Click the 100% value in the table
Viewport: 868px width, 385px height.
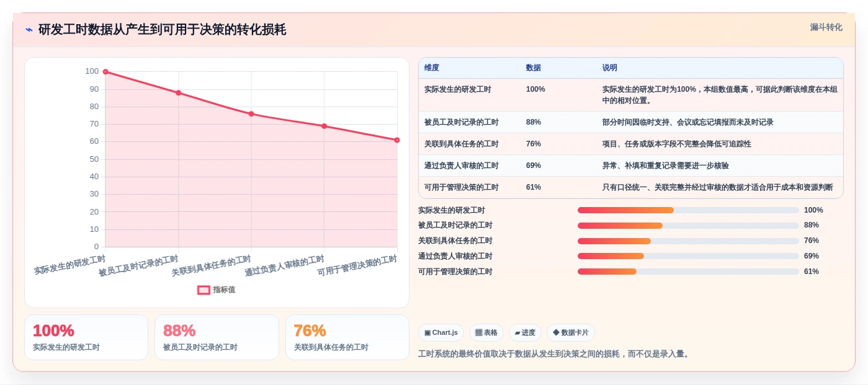(535, 89)
